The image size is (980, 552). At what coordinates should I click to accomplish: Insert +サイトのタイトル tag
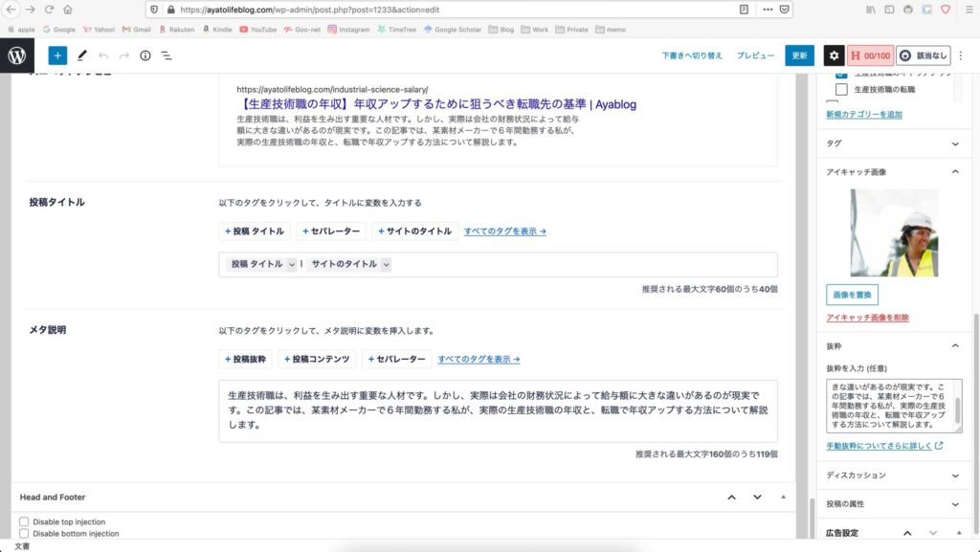point(415,232)
